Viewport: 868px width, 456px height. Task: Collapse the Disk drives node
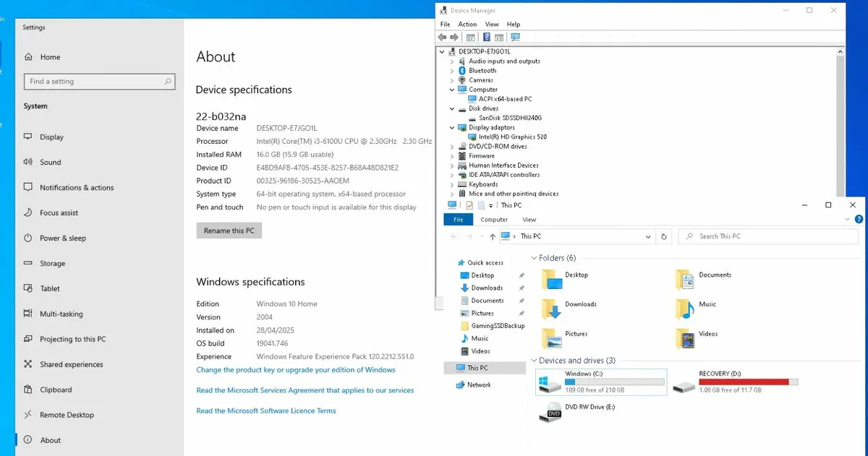coord(453,108)
